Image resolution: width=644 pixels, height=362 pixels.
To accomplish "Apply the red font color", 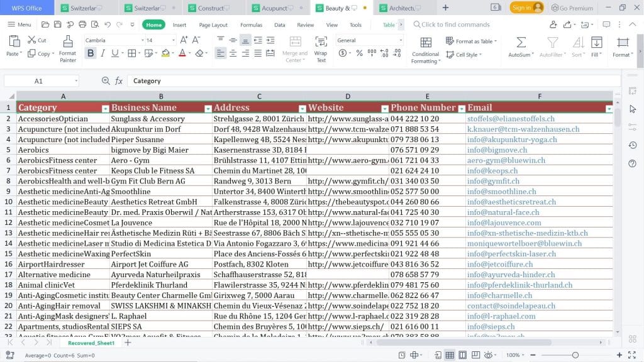I will coord(182,53).
